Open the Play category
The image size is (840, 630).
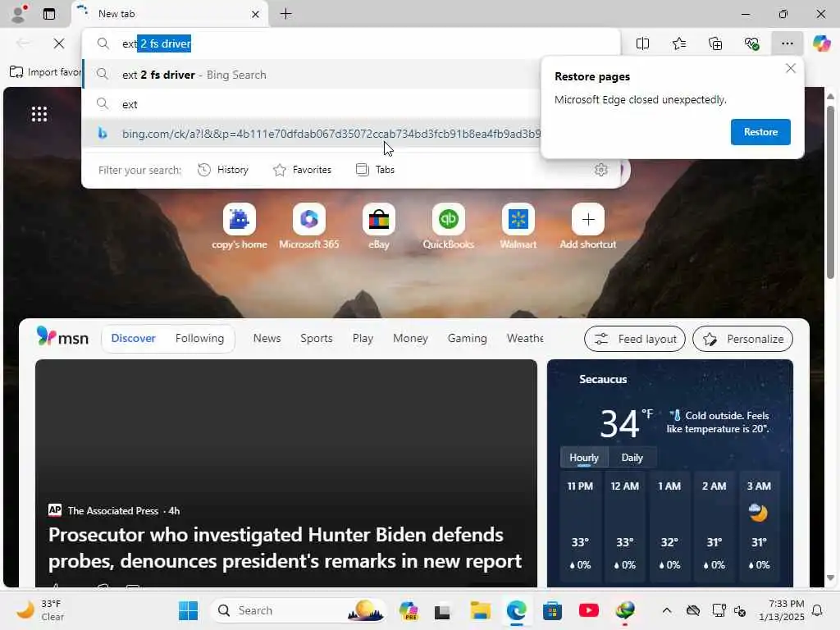click(x=363, y=338)
